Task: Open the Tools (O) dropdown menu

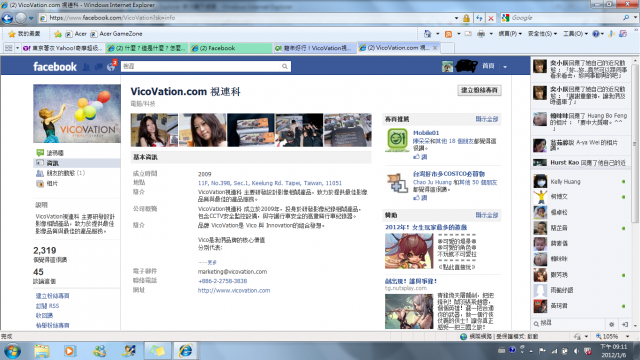Action: [x=576, y=34]
